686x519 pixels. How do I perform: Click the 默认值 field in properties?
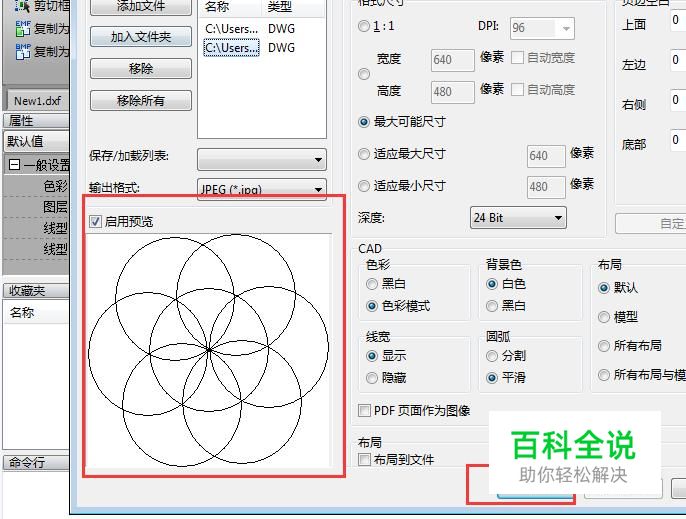point(36,141)
